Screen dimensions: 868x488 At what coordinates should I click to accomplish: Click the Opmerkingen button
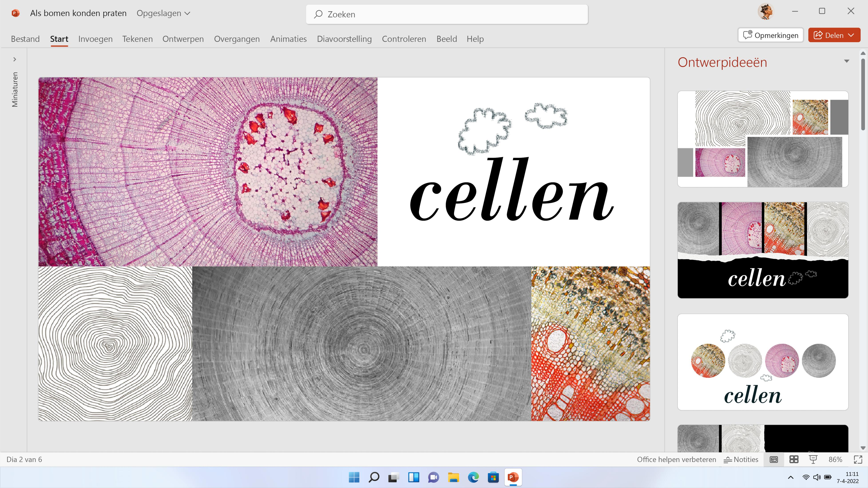click(x=771, y=35)
